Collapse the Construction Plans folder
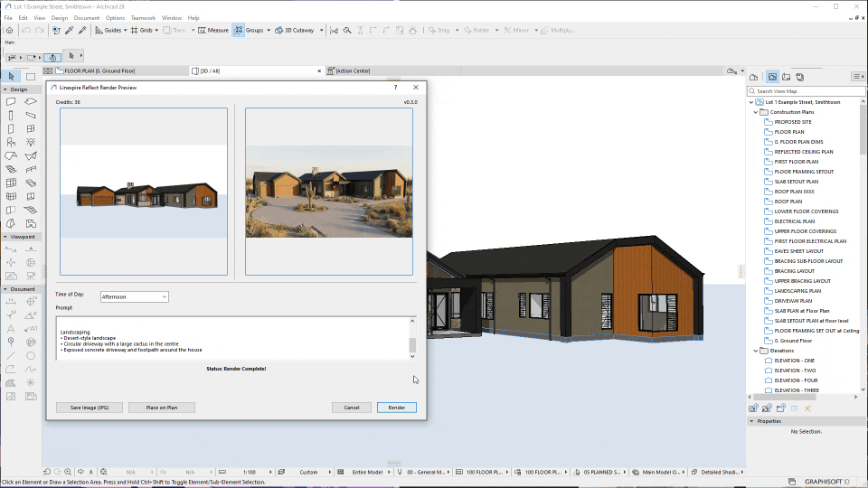The height and width of the screenshot is (488, 868). (x=756, y=112)
